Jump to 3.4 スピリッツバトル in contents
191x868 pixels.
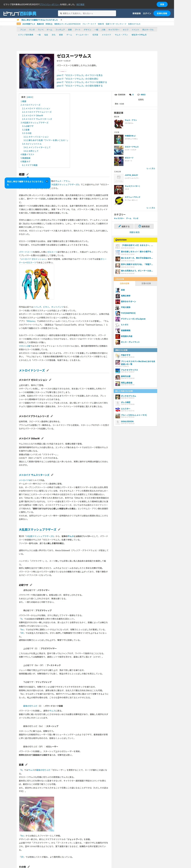pyautogui.click(x=32, y=144)
